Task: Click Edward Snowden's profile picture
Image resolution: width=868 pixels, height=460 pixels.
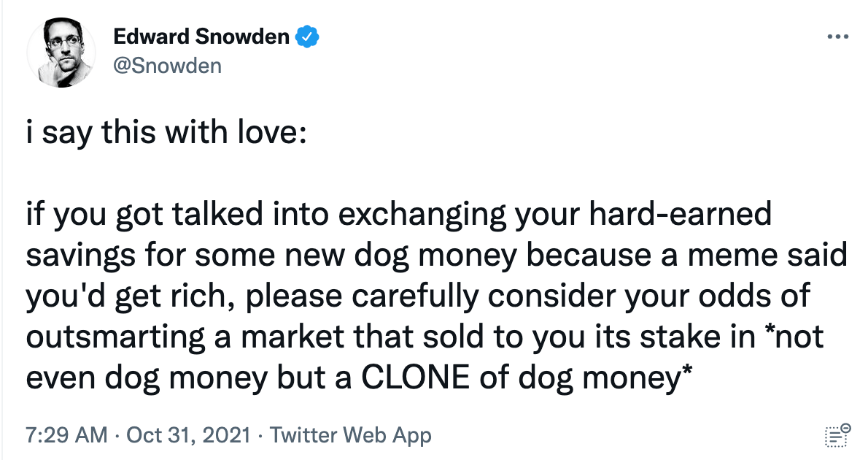Action: pyautogui.click(x=61, y=49)
